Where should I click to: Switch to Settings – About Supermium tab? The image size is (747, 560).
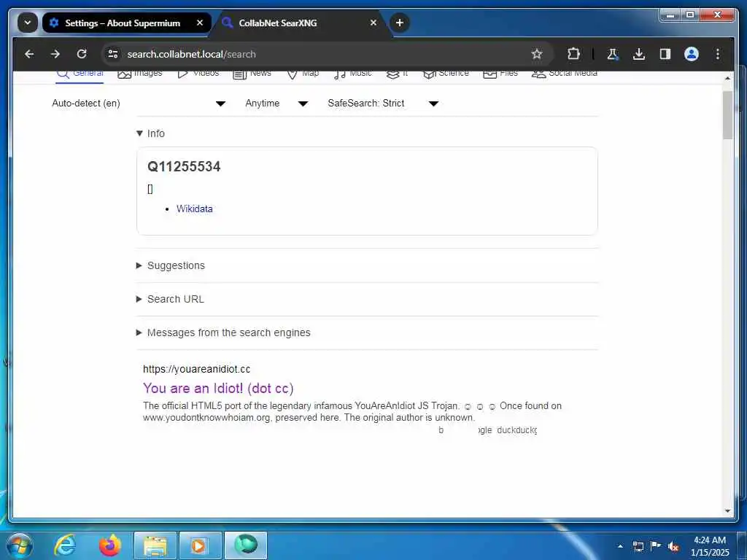tap(123, 23)
